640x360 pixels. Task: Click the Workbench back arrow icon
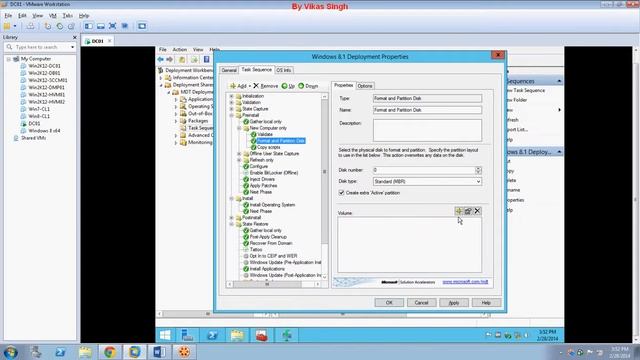pyautogui.click(x=160, y=60)
